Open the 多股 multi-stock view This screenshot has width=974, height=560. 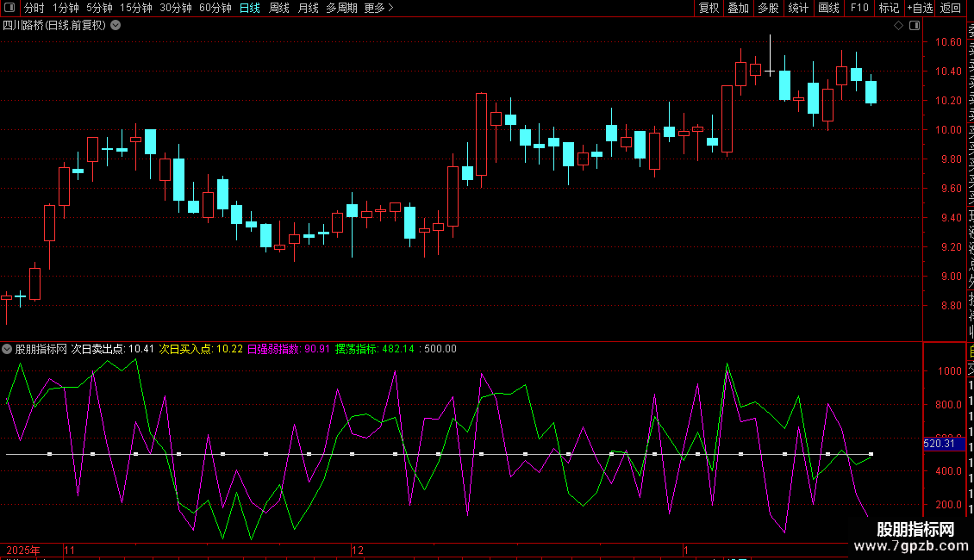pos(768,8)
